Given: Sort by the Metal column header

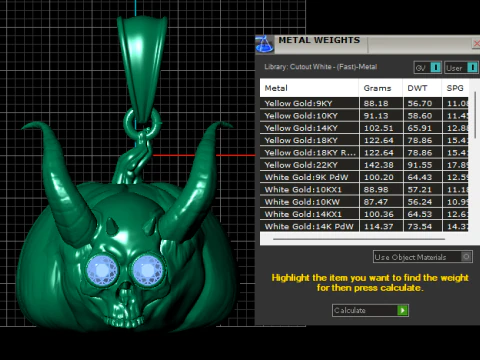Looking at the screenshot, I should (309, 88).
